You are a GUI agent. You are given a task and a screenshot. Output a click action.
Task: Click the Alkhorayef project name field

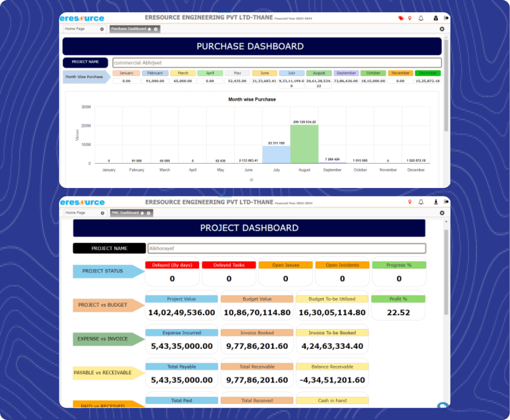(x=287, y=249)
